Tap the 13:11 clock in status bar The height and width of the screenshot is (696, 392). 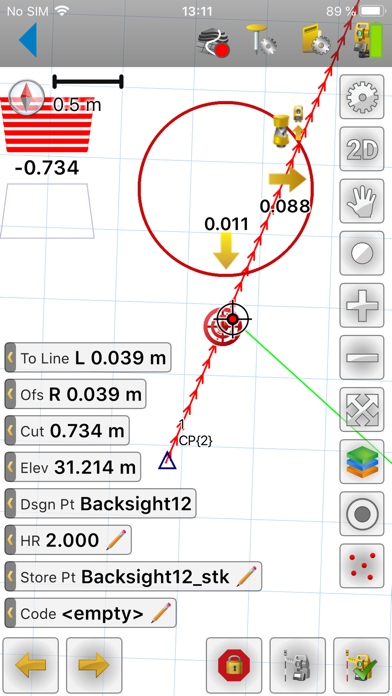[x=197, y=11]
